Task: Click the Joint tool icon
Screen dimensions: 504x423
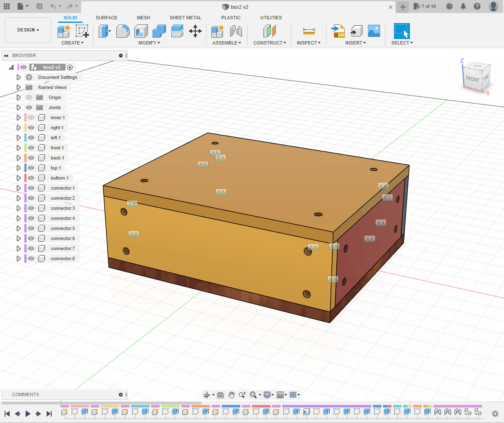Action: pos(236,31)
